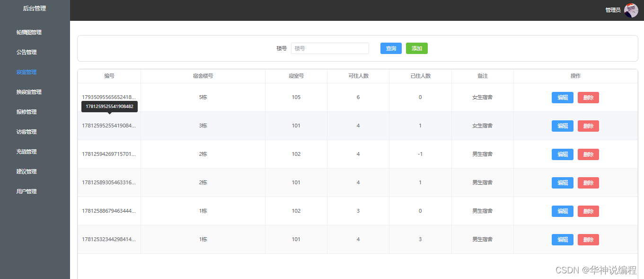Open the 访客管理 sidebar entry
Screen dimensions: 644x279
click(26, 132)
